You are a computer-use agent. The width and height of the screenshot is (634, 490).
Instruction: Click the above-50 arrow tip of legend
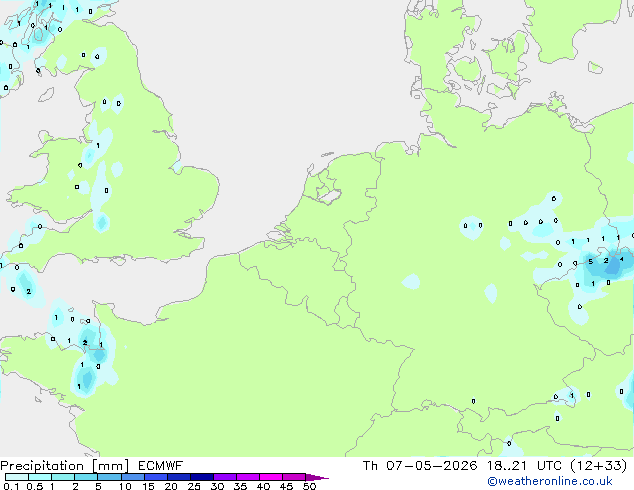pyautogui.click(x=317, y=477)
